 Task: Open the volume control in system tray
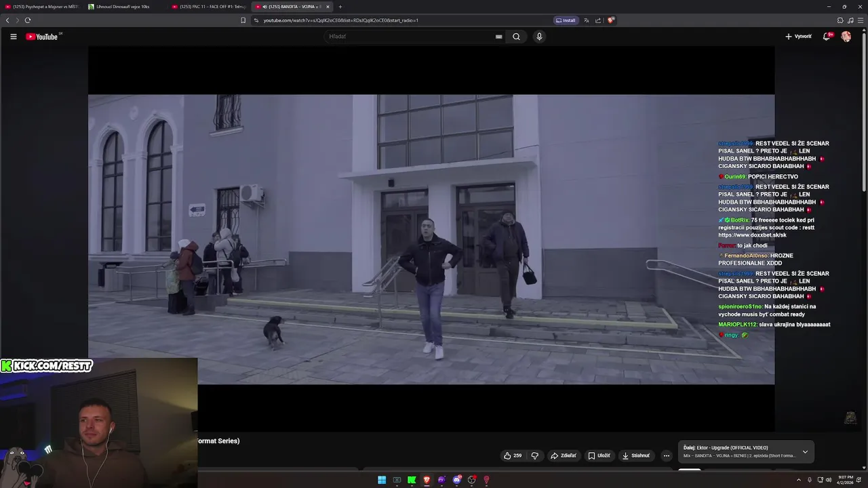828,480
